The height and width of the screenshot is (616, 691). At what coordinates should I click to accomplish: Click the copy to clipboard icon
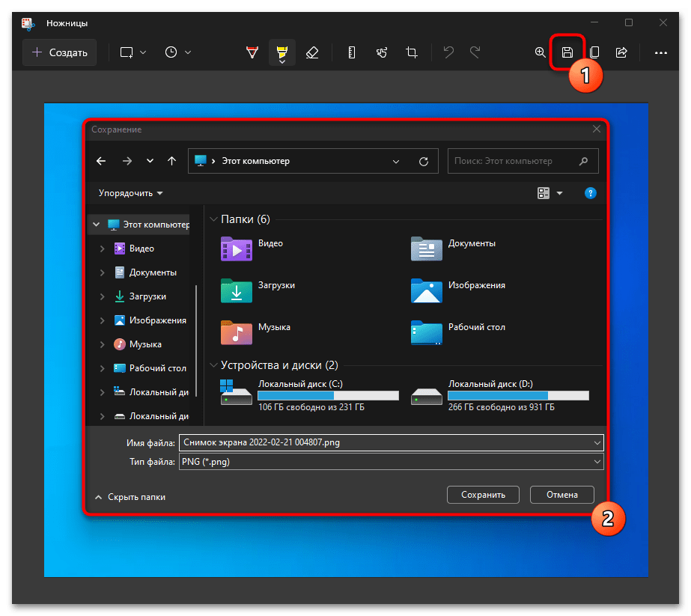[594, 52]
